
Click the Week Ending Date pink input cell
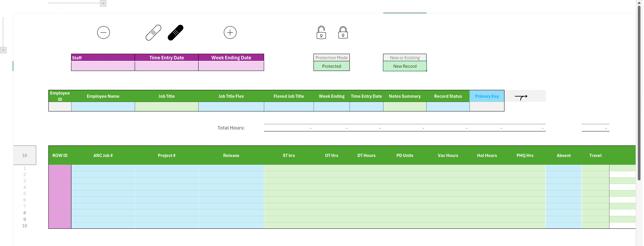tap(231, 66)
